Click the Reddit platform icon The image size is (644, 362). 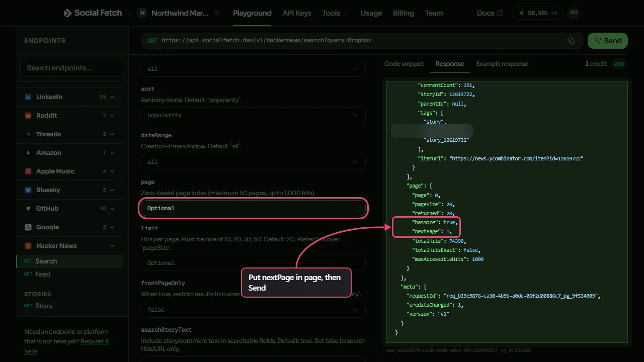pos(28,116)
